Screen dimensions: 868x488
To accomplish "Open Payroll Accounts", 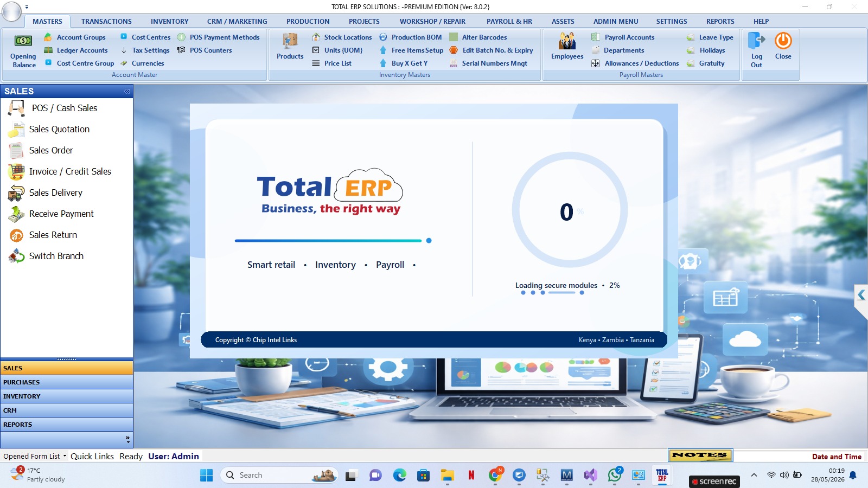I will [x=623, y=37].
